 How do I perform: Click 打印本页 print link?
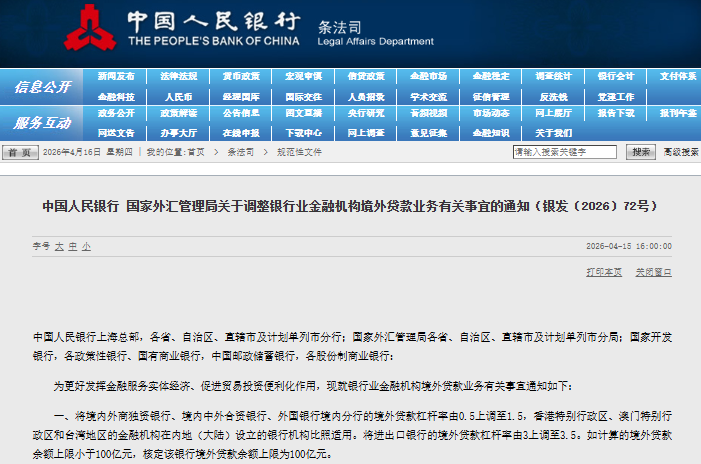pyautogui.click(x=604, y=272)
